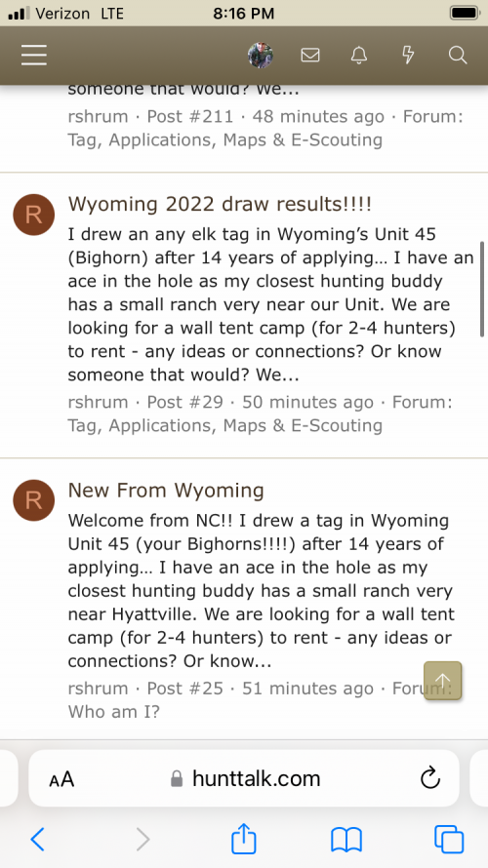Go back using the Safari back arrow

tap(38, 839)
